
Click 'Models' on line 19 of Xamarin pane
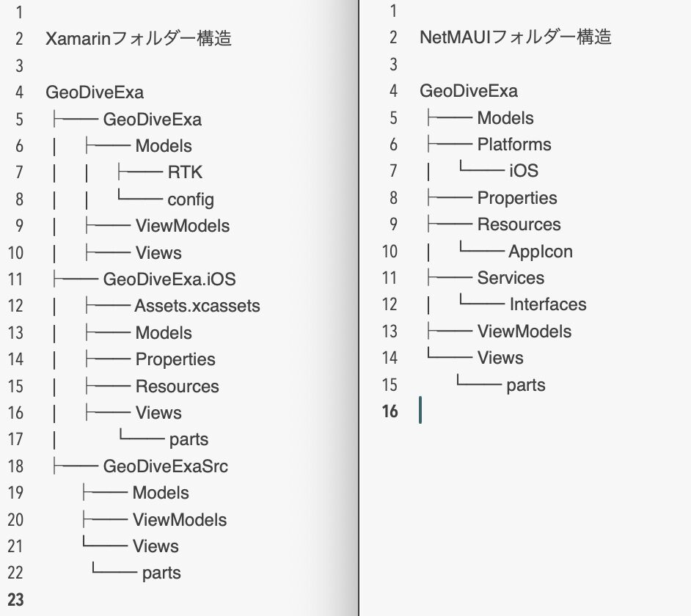pos(161,493)
